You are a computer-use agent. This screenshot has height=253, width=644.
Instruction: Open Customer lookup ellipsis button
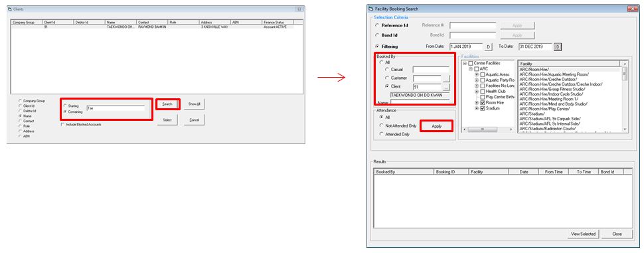(x=446, y=78)
